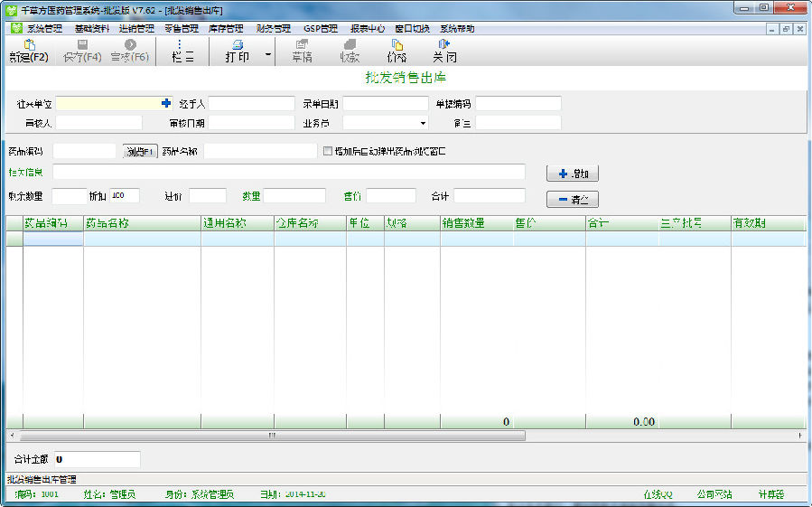Click the 合计 input field next to 售价
Screen dimensions: 812x507
pyautogui.click(x=490, y=196)
